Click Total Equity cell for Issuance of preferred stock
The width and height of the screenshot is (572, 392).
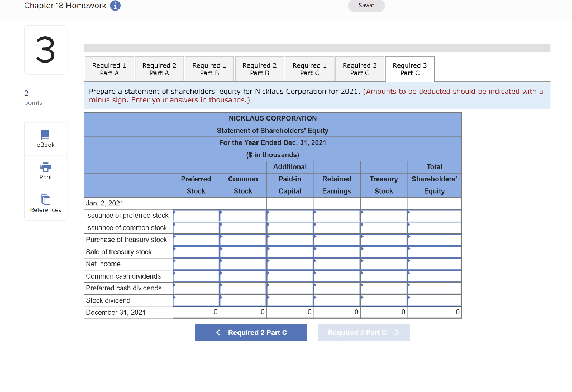(434, 216)
